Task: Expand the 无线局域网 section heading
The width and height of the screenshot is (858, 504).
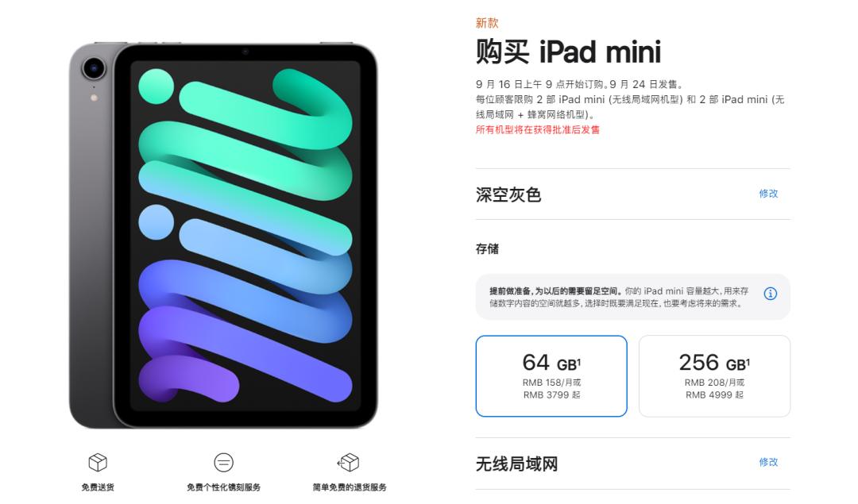Action: 516,464
